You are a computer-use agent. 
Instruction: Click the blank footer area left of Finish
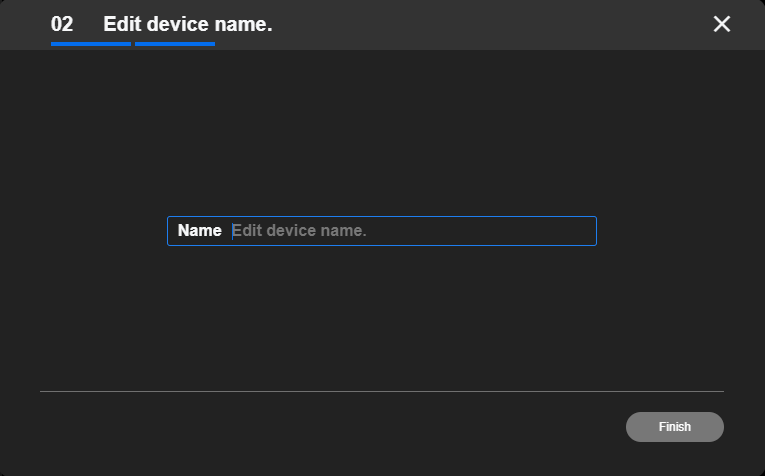click(332, 427)
